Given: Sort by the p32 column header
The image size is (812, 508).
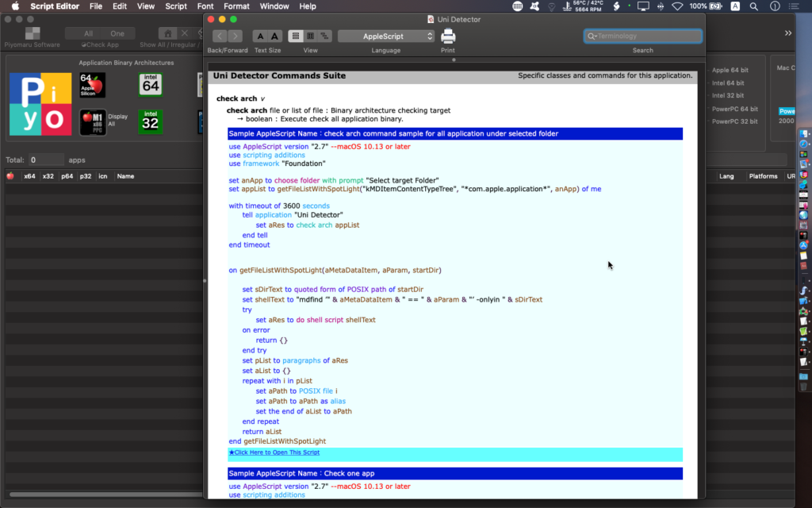Looking at the screenshot, I should click(x=86, y=176).
